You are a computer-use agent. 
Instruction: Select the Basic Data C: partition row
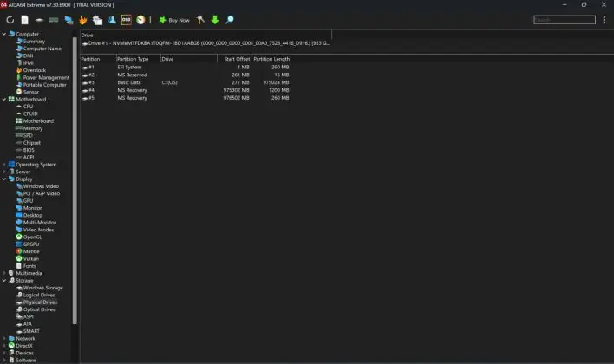tap(186, 82)
